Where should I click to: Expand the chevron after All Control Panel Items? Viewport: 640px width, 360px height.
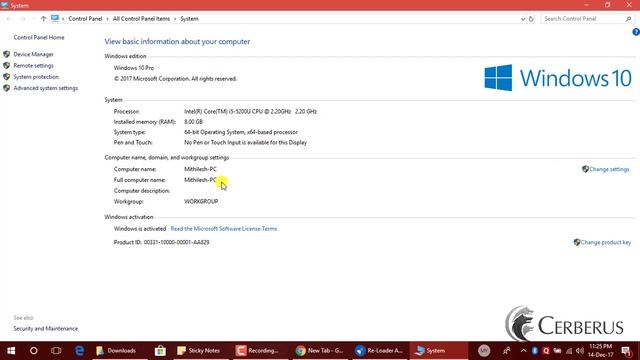click(175, 19)
